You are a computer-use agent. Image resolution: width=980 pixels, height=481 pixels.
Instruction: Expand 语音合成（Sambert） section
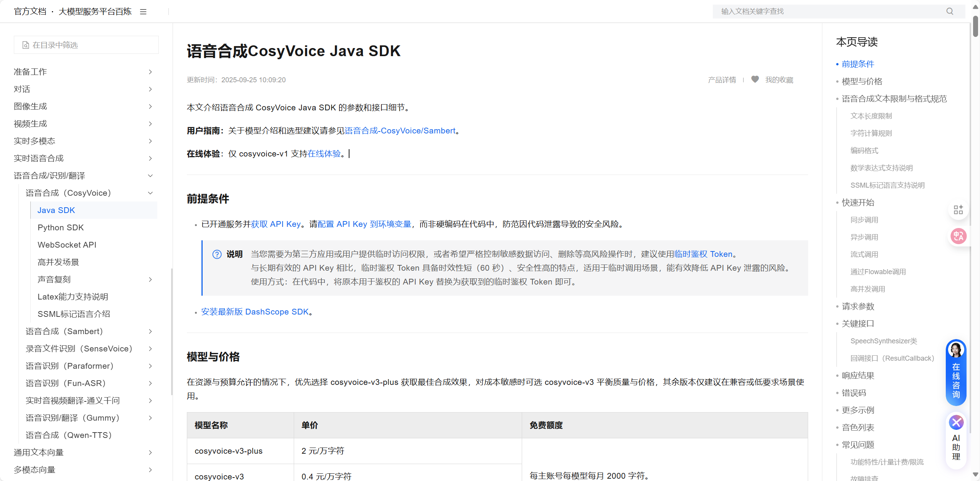click(x=150, y=331)
